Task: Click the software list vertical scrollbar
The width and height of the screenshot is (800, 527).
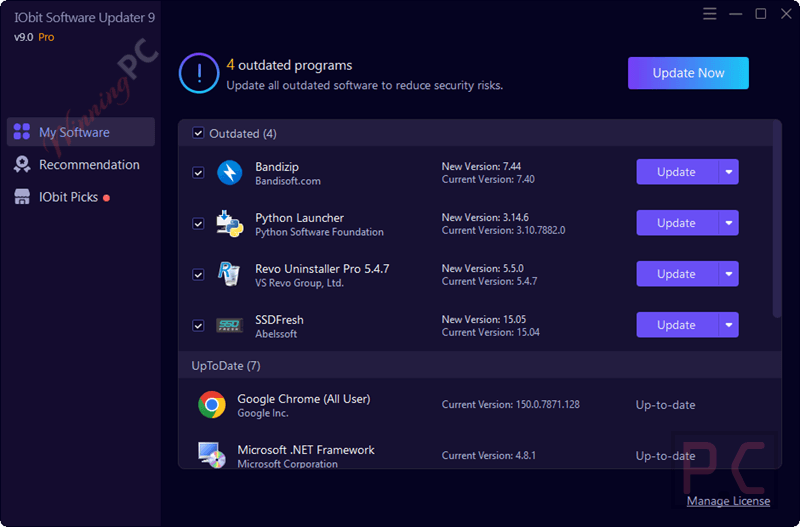Action: click(777, 219)
